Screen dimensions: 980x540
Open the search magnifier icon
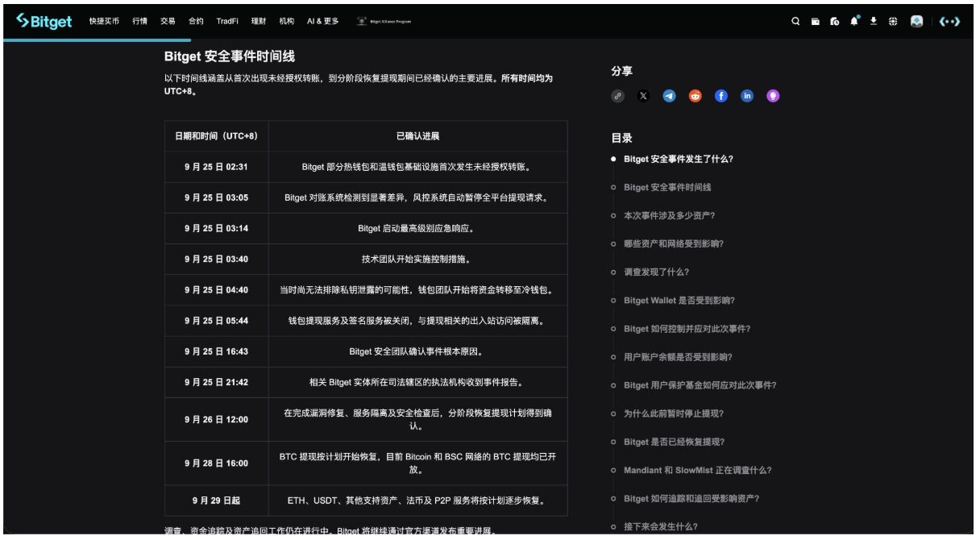[795, 22]
